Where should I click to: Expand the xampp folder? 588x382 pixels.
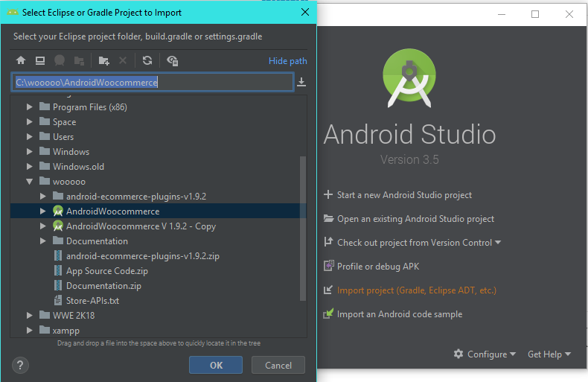(x=29, y=330)
